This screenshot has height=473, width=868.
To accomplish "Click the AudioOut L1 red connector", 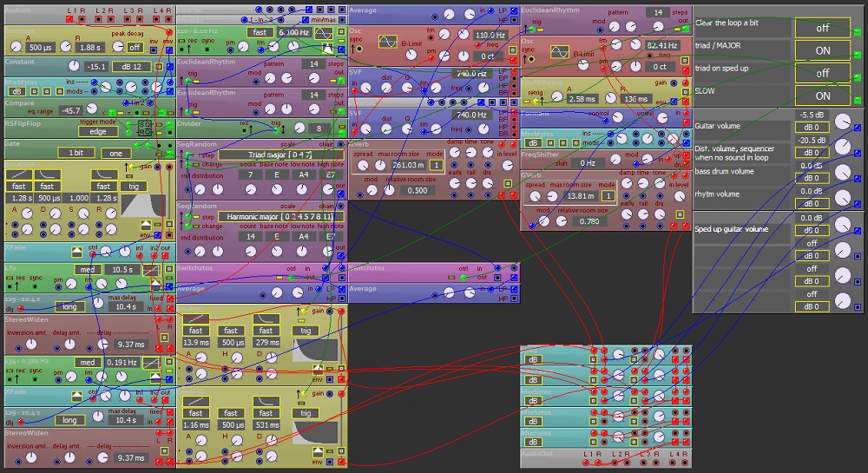I will [x=587, y=463].
